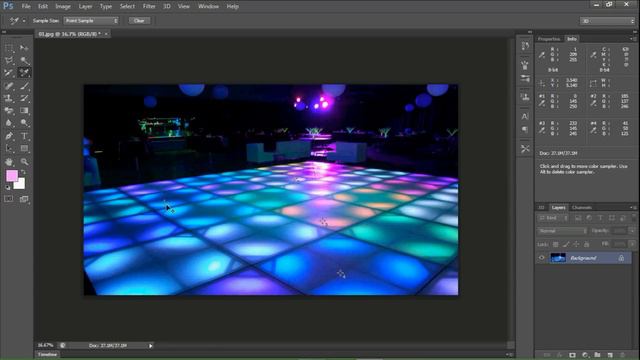The image size is (640, 360).
Task: Select the Spot Healing Brush tool
Action: (x=9, y=86)
